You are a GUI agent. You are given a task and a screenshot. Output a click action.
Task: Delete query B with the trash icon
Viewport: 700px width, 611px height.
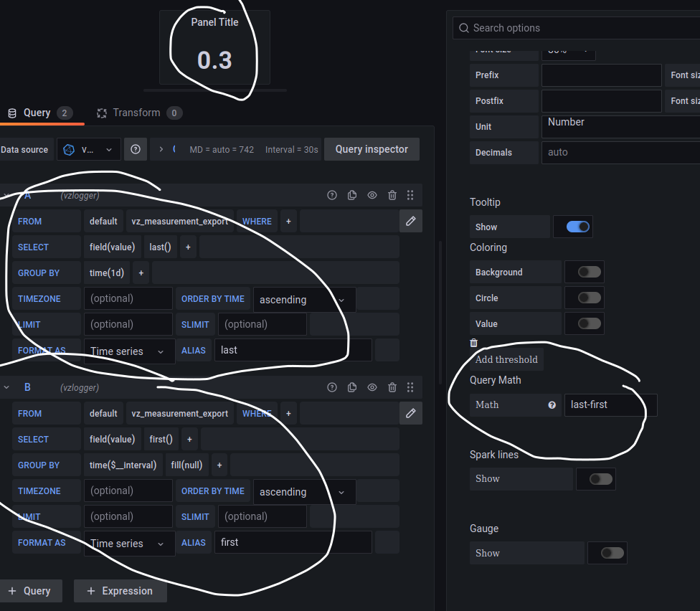click(x=392, y=387)
